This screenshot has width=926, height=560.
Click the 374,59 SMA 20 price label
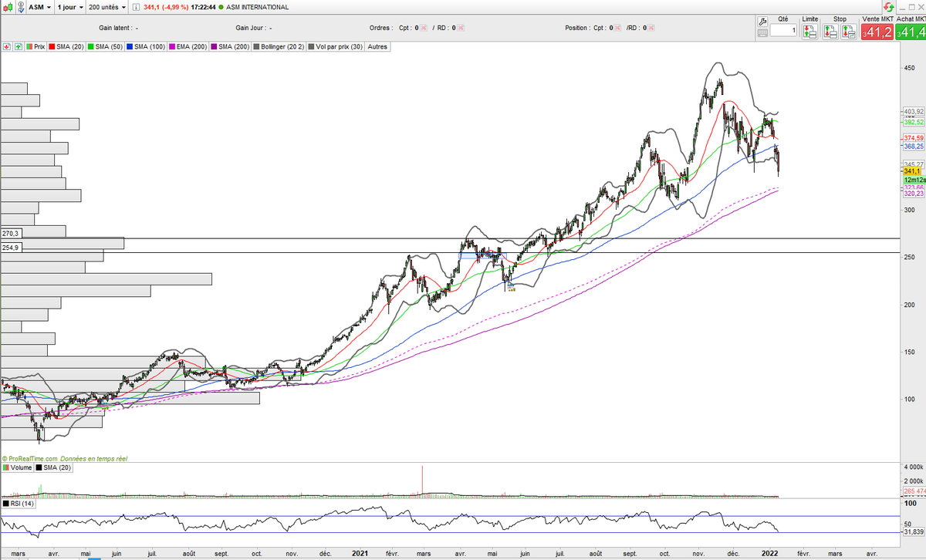tap(913, 137)
